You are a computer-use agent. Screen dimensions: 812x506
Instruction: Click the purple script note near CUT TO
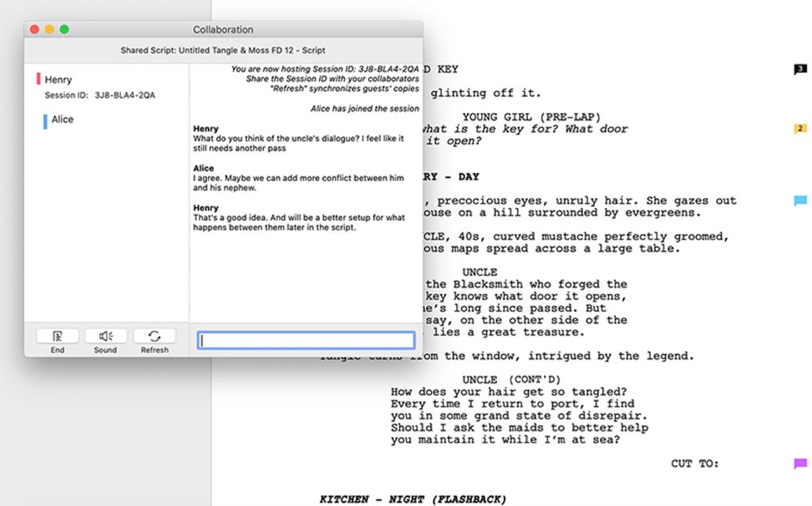coord(800,464)
